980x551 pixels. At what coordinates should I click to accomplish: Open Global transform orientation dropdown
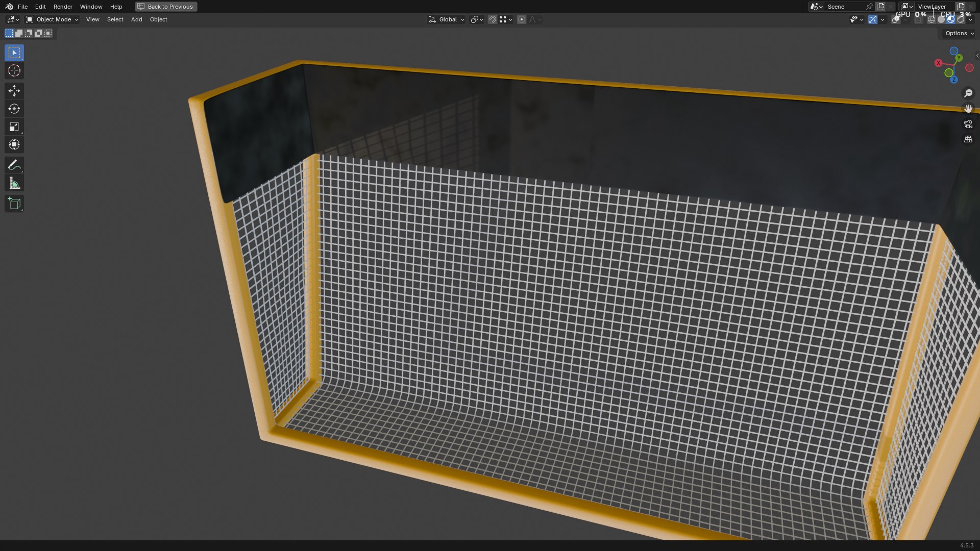(446, 19)
